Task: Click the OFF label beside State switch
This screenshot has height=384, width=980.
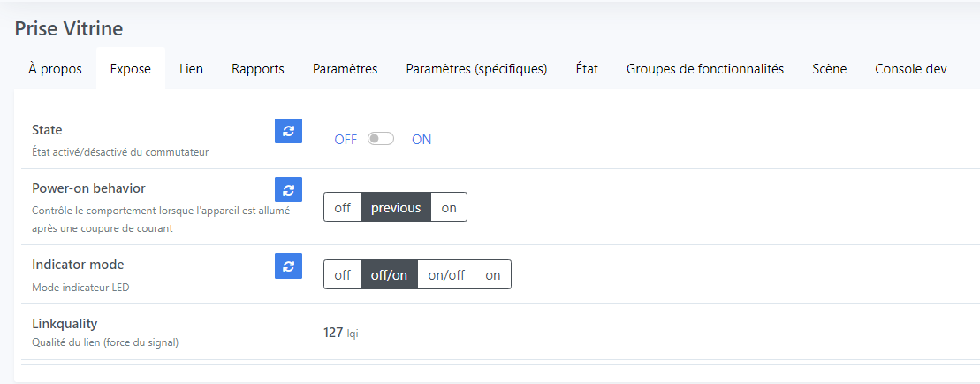Action: (346, 140)
